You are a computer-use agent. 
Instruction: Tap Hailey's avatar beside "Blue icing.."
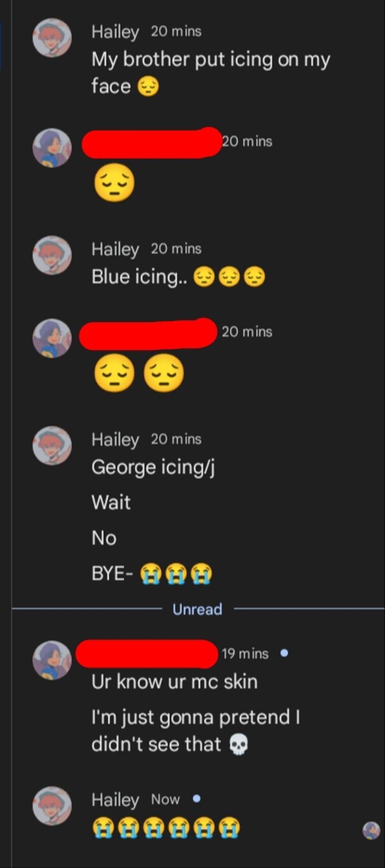(52, 255)
